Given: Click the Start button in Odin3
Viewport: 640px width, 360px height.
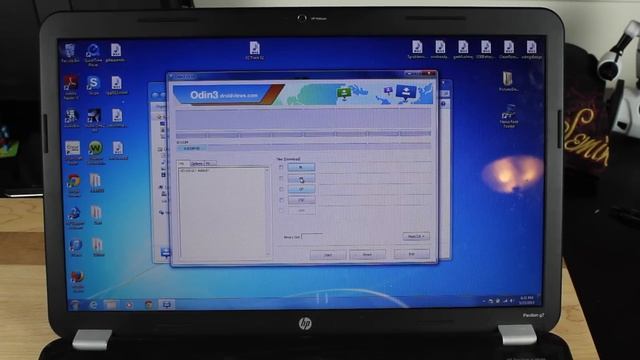Looking at the screenshot, I should click(327, 255).
